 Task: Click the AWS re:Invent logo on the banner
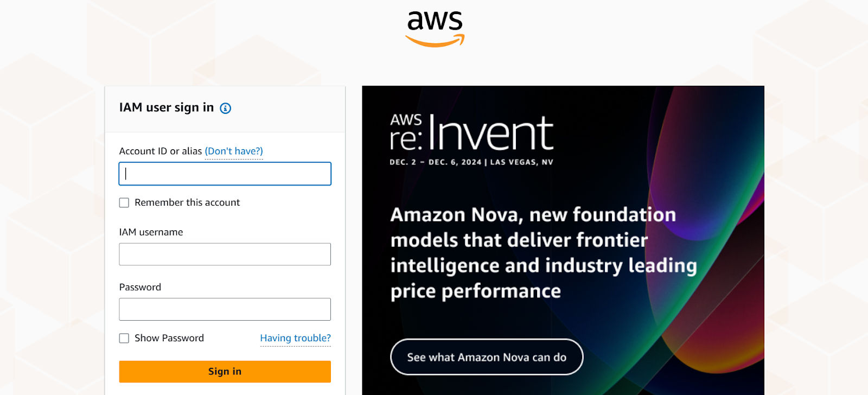(471, 132)
